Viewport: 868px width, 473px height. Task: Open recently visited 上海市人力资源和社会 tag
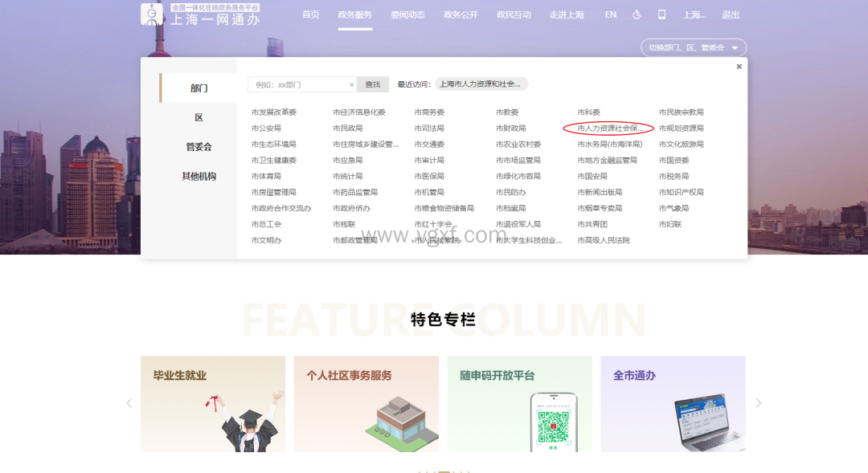coord(481,84)
